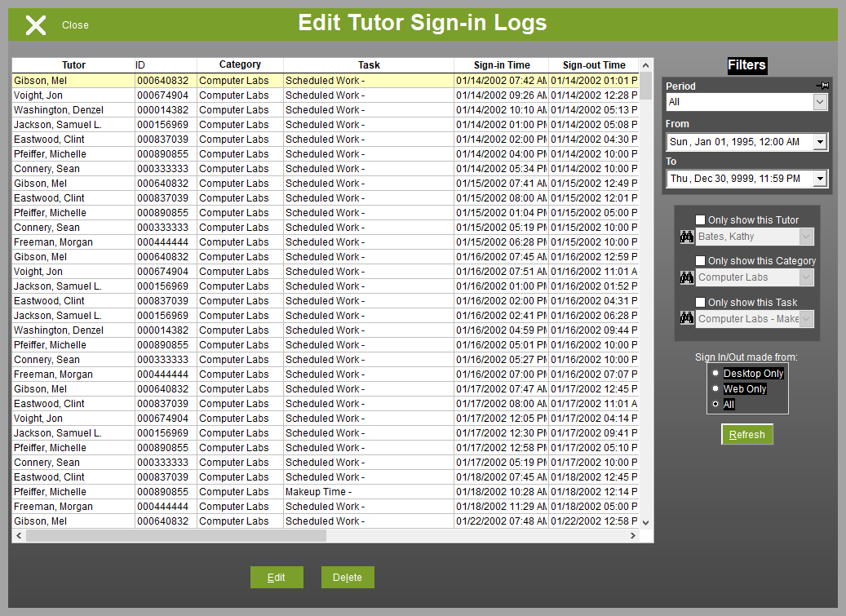Sort by the ID column header
Viewport: 846px width, 616px height.
(166, 65)
